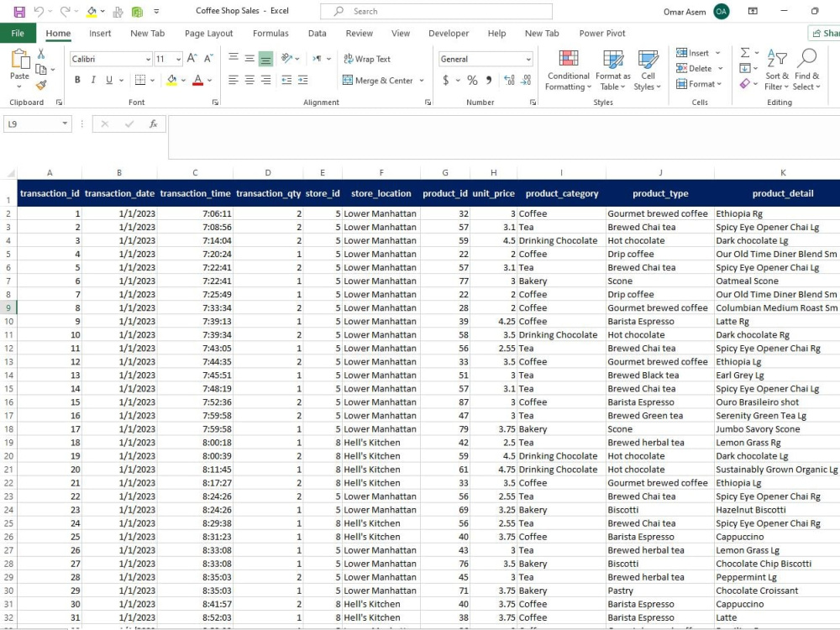Image resolution: width=840 pixels, height=630 pixels.
Task: Center text horizontally
Action: tap(249, 80)
